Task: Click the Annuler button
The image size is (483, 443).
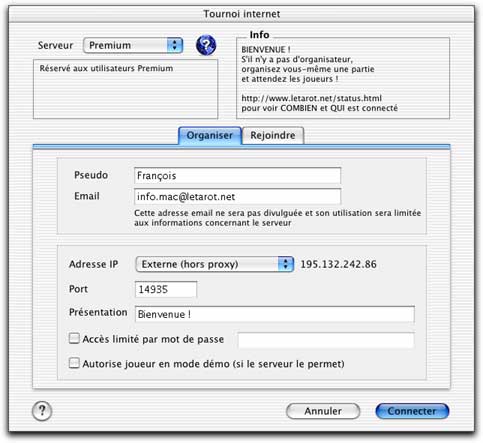Action: click(323, 411)
